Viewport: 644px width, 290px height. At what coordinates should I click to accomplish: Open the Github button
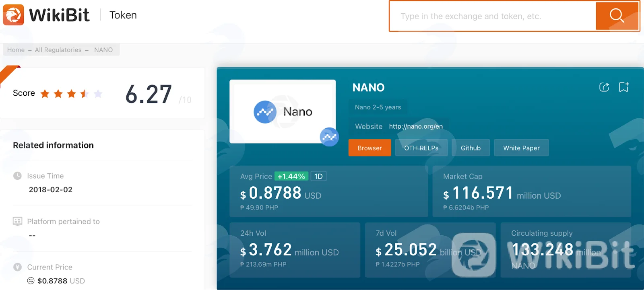(x=471, y=148)
